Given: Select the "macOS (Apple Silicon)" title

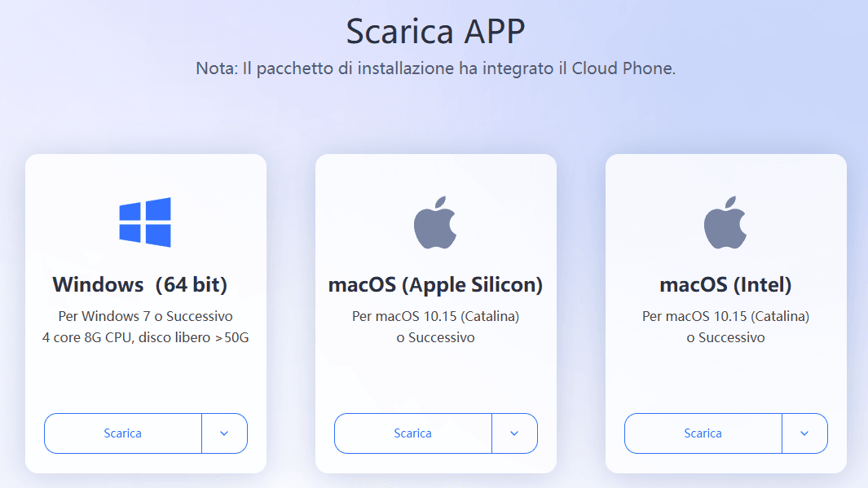Looking at the screenshot, I should [x=435, y=285].
